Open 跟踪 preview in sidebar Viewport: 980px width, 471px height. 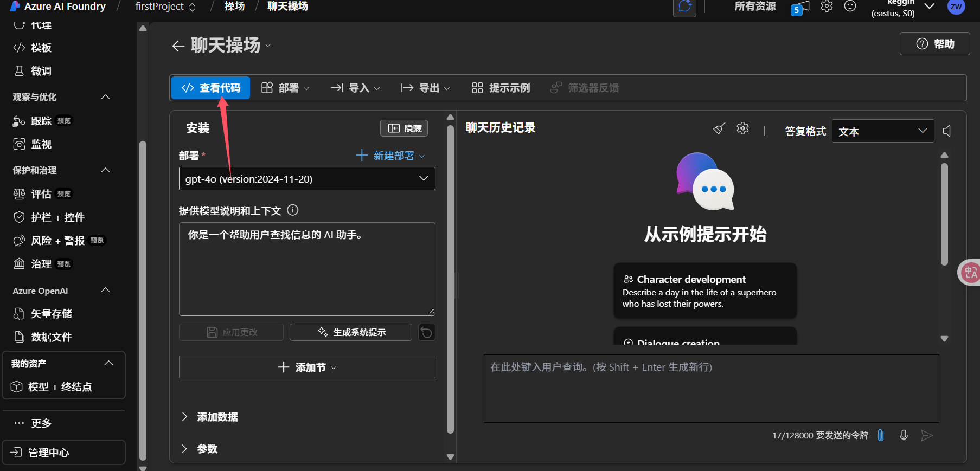[x=42, y=121]
